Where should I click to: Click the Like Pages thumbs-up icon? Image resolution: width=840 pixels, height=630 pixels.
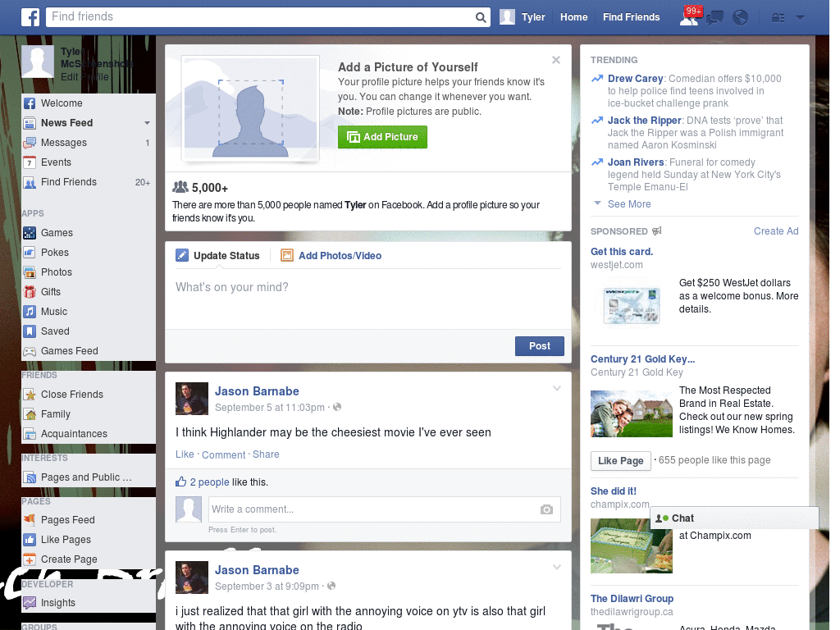(x=30, y=540)
